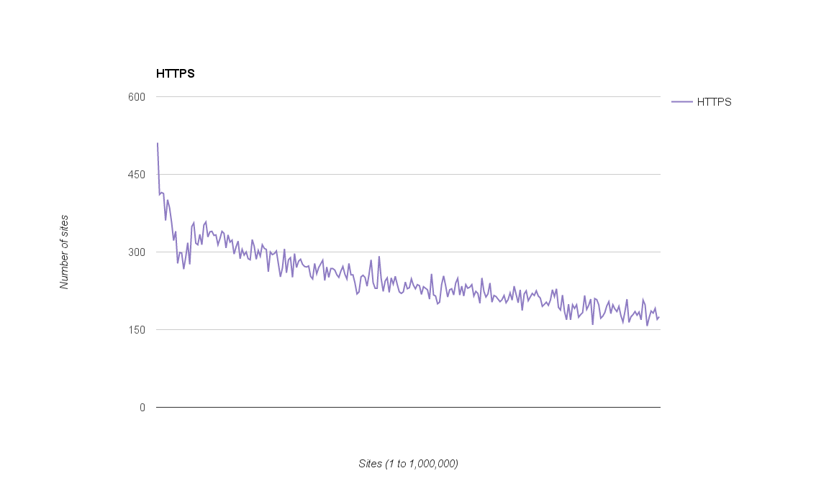Viewport: 816px width, 504px height.
Task: Pick the 150 y-axis tick label
Action: tap(137, 330)
